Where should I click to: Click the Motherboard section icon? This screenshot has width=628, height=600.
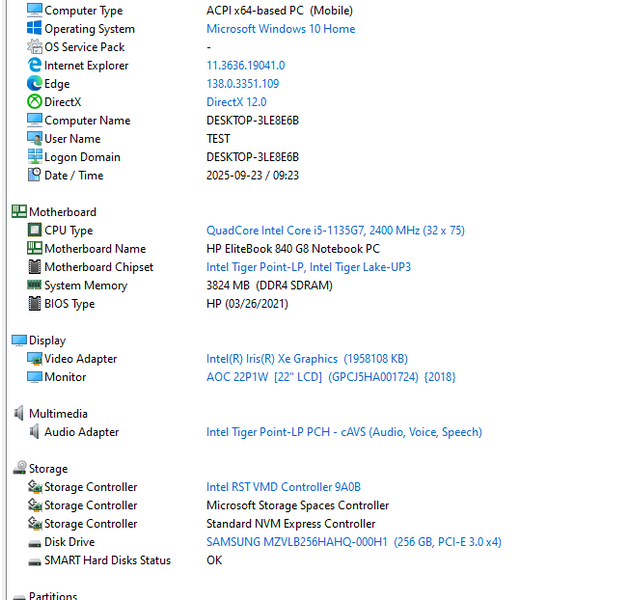tap(19, 211)
